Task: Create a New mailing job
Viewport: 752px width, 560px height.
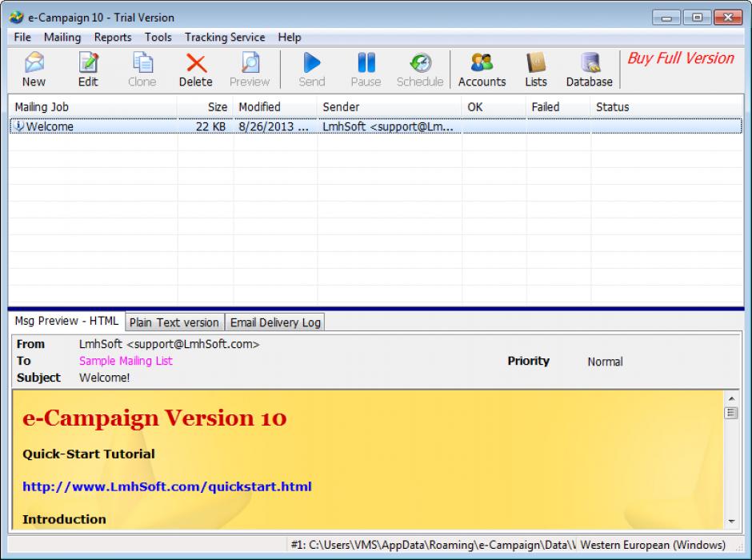Action: point(34,70)
